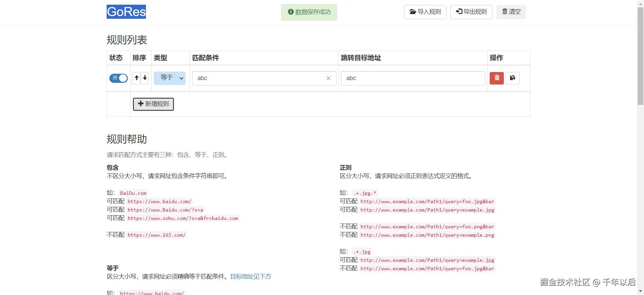Click the query=foo.png&bar example URL
Image resolution: width=644 pixels, height=295 pixels.
427,227
